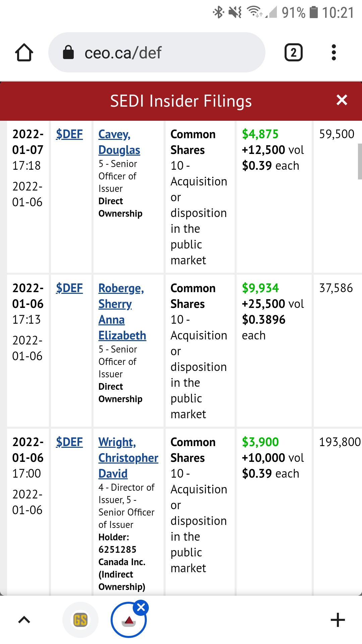Open Roberge, Sherry Anna Elizabeth link
The width and height of the screenshot is (362, 644).
122,312
